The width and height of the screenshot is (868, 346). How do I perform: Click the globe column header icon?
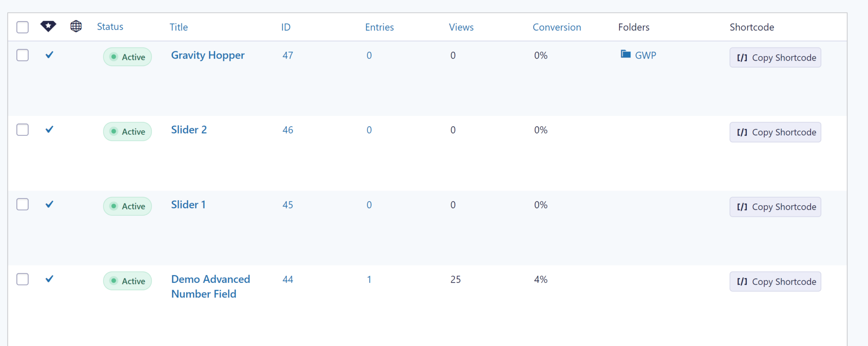point(76,26)
